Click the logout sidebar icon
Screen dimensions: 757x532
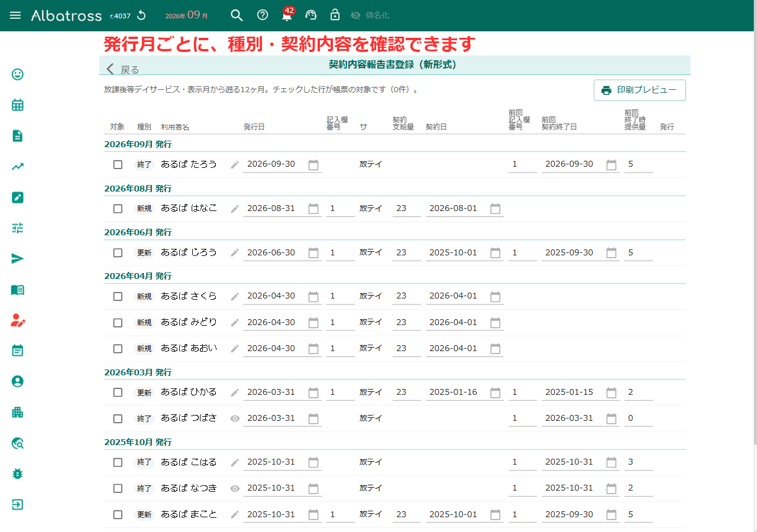[x=18, y=505]
